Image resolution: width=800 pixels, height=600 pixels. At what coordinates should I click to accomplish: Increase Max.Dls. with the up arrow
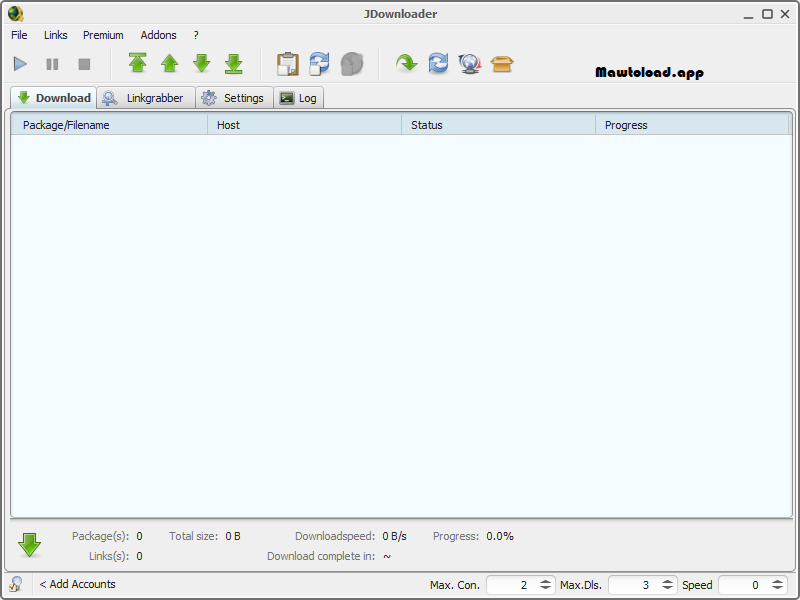[667, 582]
